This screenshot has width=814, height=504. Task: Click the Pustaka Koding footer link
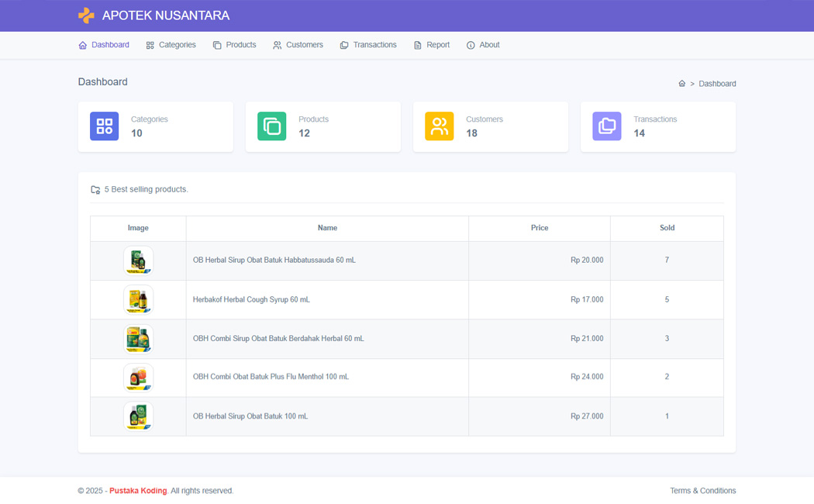pos(138,490)
